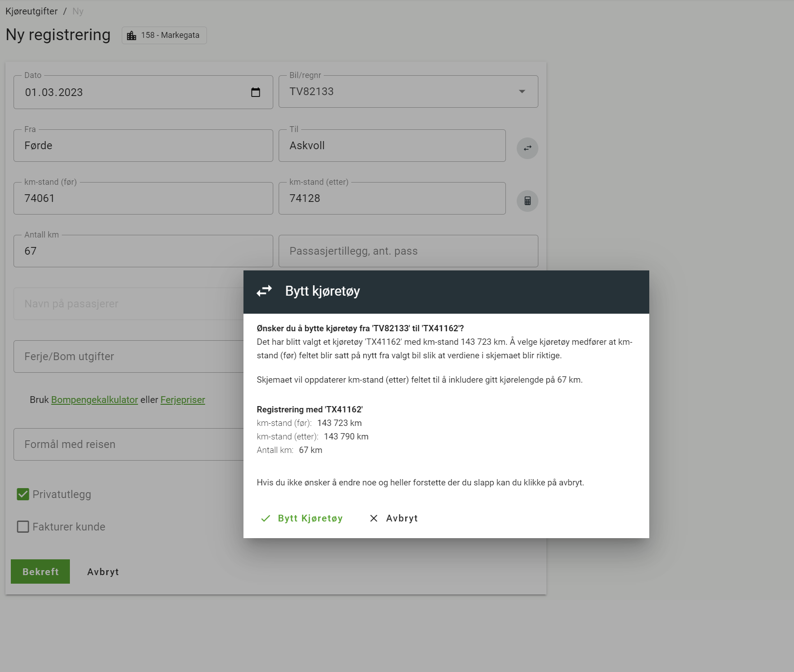Expand the Bil/regnr dropdown arrow
Viewport: 794px width, 672px height.
(522, 91)
